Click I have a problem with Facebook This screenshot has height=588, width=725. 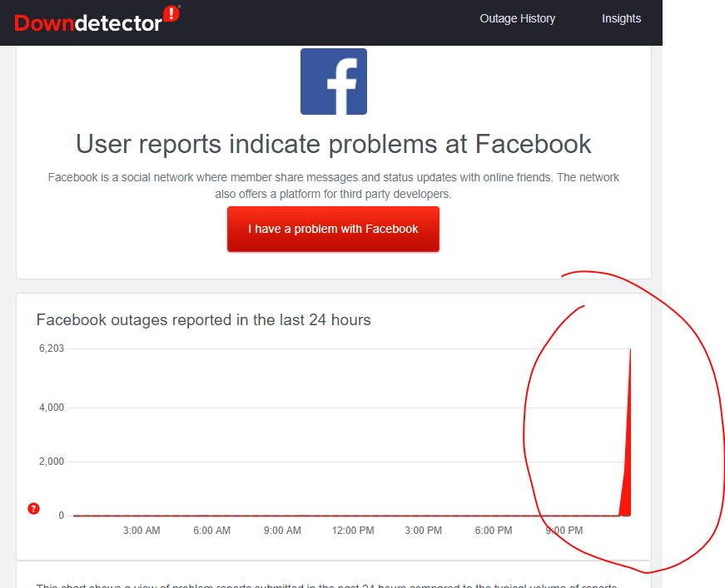[x=333, y=229]
